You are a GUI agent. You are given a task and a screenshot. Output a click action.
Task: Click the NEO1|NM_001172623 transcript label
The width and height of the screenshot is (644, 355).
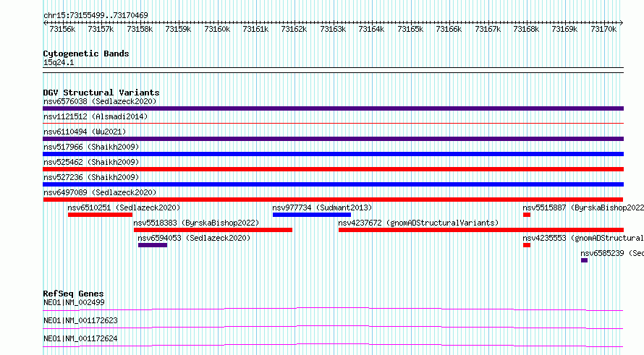coord(80,320)
